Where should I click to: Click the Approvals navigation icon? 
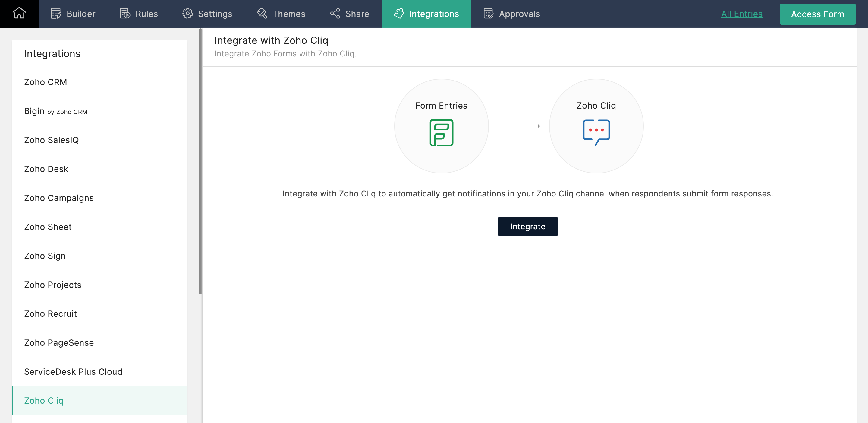(488, 13)
